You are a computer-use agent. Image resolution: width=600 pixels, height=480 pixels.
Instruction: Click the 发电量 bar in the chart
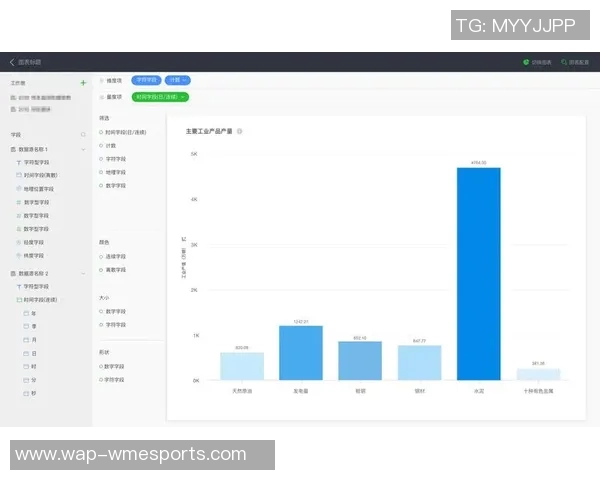(x=300, y=352)
